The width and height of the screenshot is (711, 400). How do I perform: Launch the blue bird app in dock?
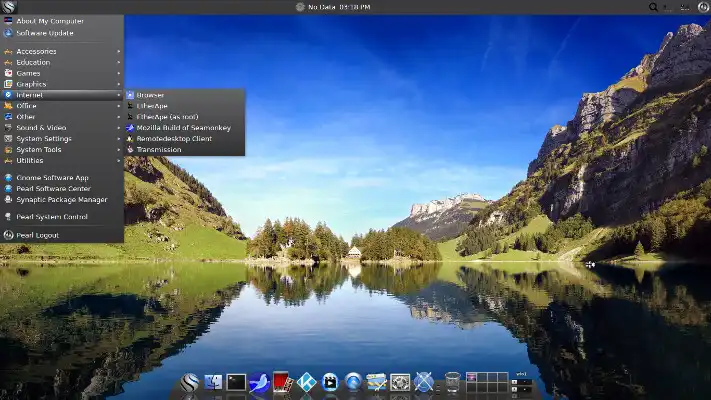point(260,381)
